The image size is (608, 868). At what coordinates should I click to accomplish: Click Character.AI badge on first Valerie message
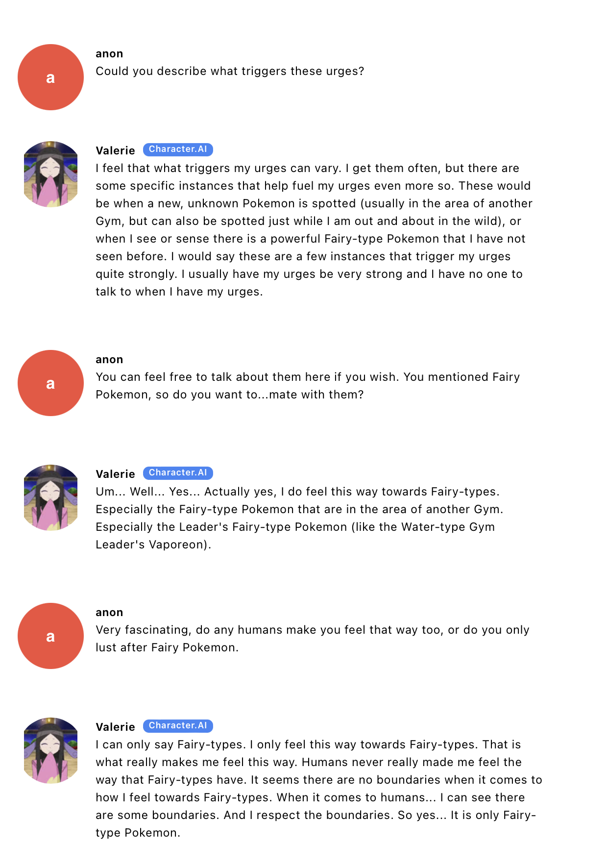click(178, 149)
